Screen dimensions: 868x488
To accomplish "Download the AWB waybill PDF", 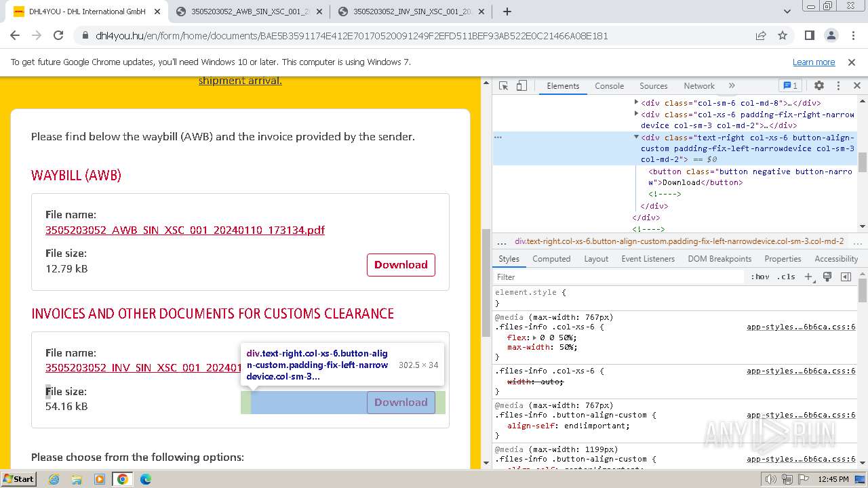I will click(401, 265).
